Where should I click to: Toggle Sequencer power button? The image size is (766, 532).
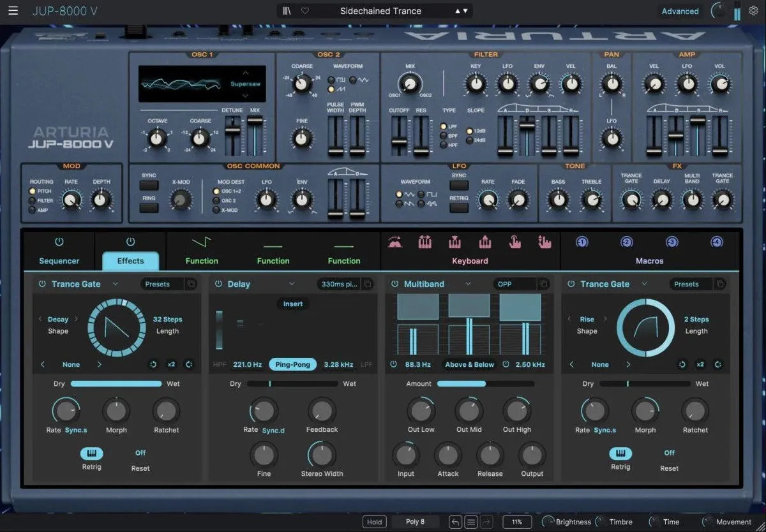coord(59,242)
